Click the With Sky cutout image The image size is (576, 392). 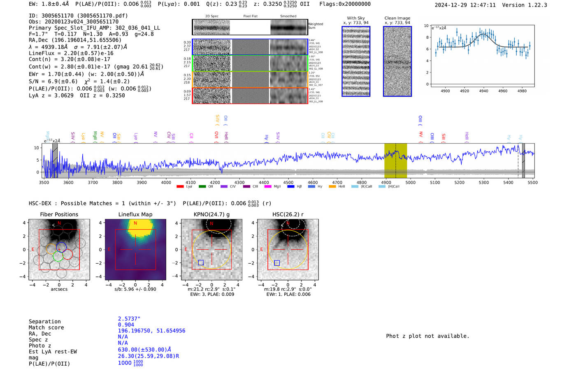pyautogui.click(x=356, y=61)
